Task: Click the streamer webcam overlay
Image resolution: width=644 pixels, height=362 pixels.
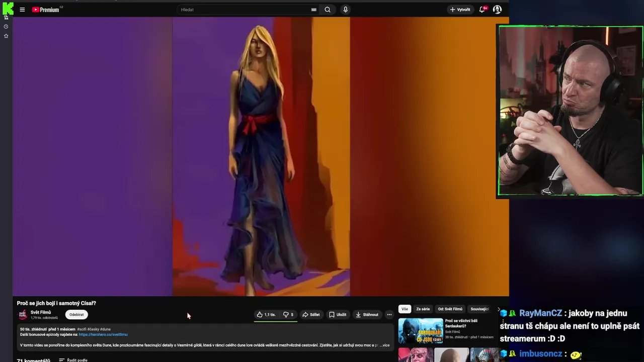Action: 570,111
